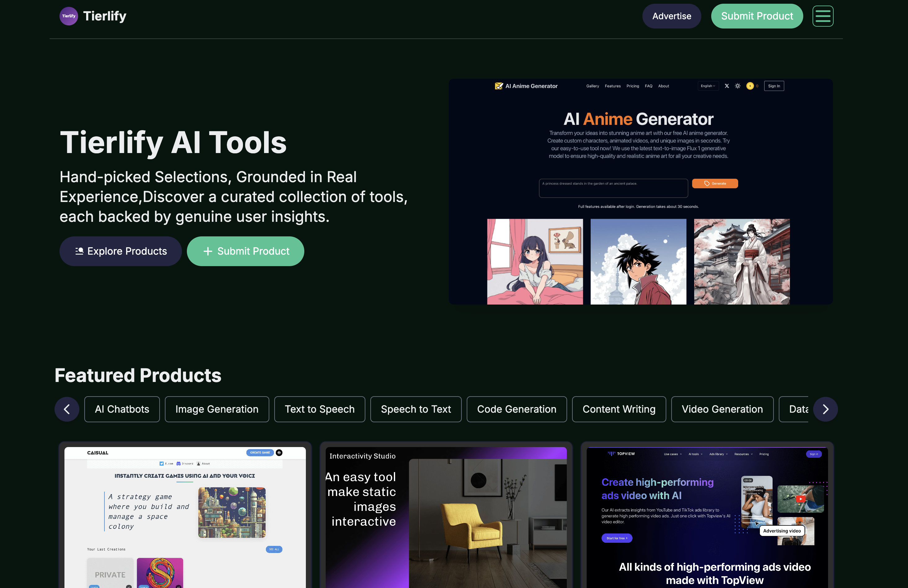The width and height of the screenshot is (908, 588).
Task: Open the English language dropdown
Action: pyautogui.click(x=708, y=86)
